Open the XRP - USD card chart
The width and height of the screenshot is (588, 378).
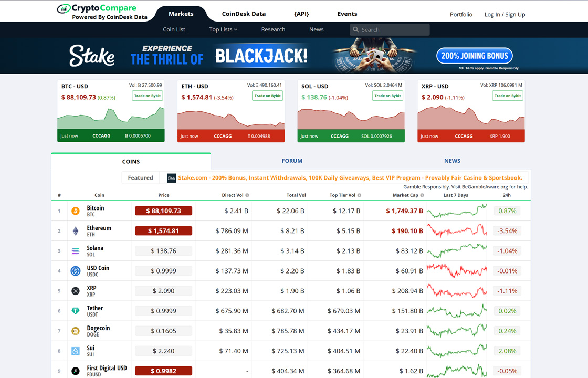[x=471, y=118]
